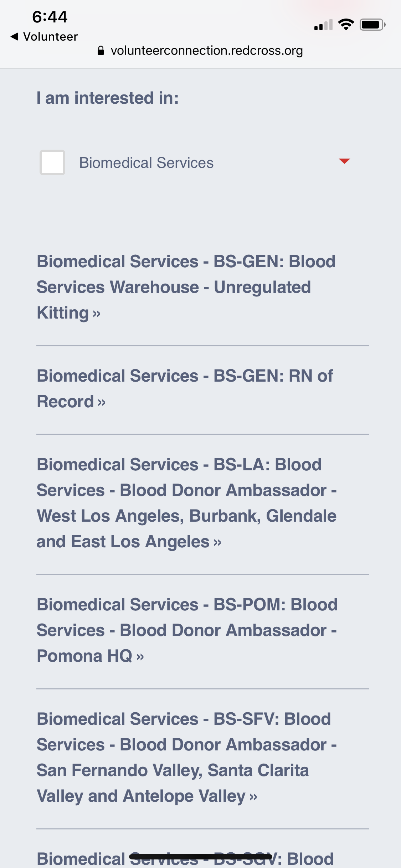
Task: Check the Biomedical Services checkbox
Action: (x=52, y=162)
